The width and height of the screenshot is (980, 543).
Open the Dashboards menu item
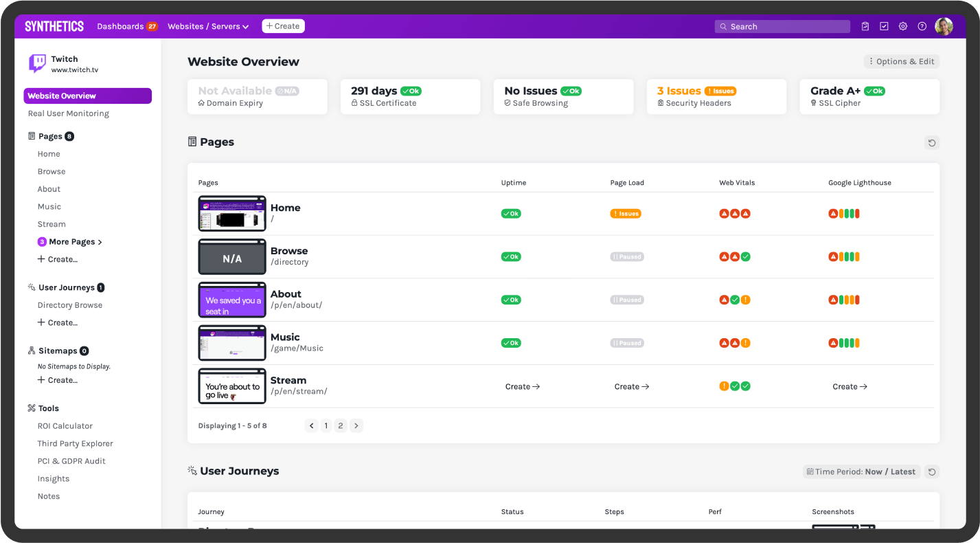tap(119, 26)
